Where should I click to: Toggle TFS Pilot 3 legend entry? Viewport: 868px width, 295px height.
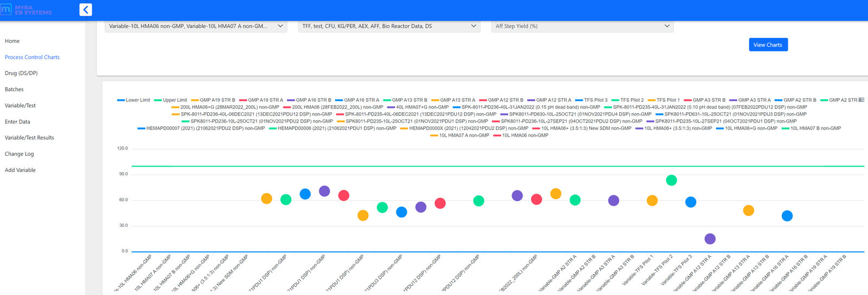pyautogui.click(x=591, y=100)
